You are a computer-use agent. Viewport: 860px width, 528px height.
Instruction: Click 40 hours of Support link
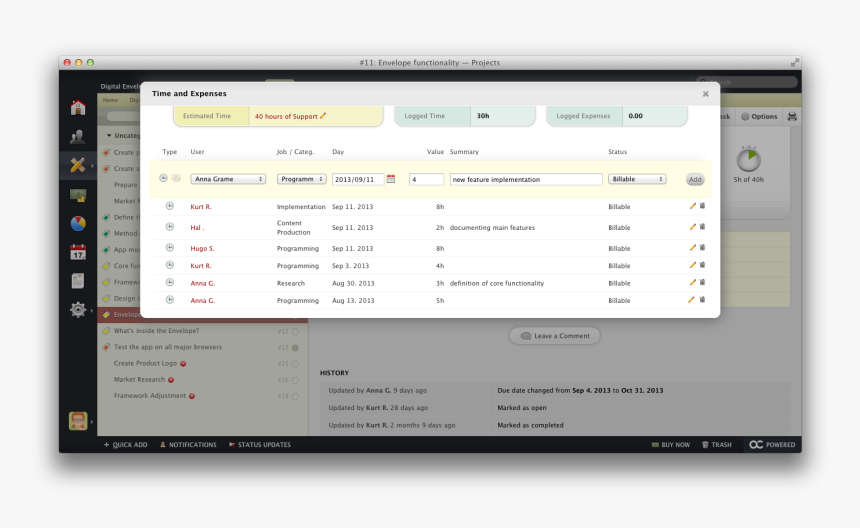click(286, 116)
